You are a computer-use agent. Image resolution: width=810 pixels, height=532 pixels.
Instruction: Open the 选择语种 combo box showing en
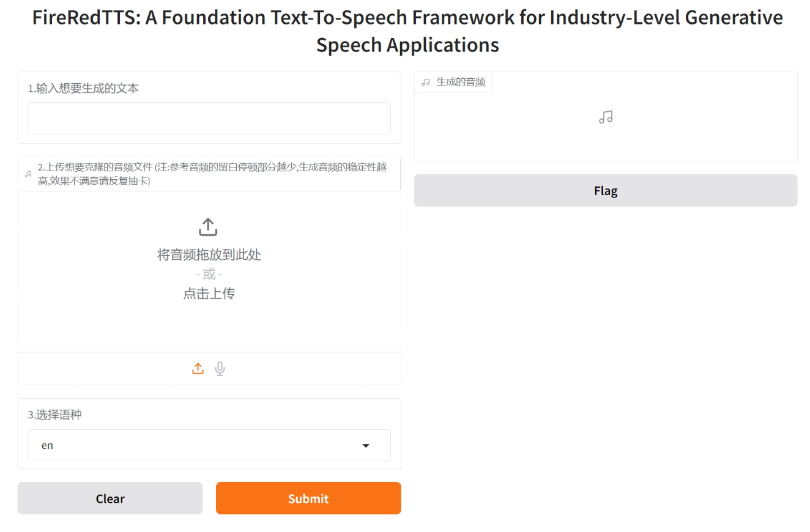pos(196,446)
